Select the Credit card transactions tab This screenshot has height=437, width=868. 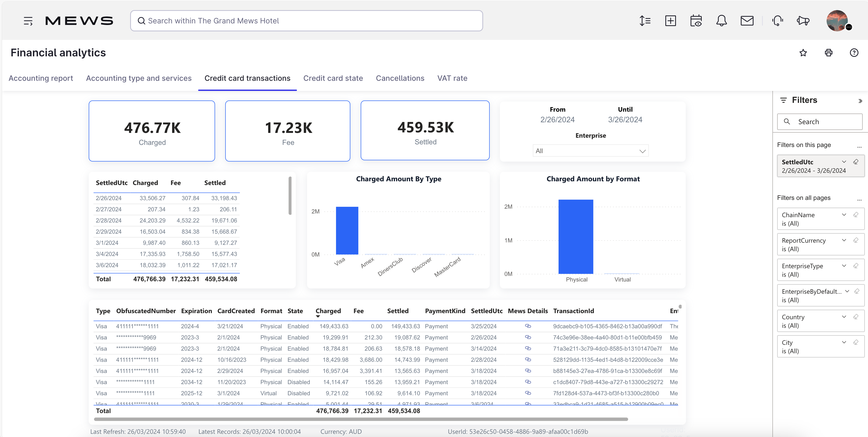247,78
